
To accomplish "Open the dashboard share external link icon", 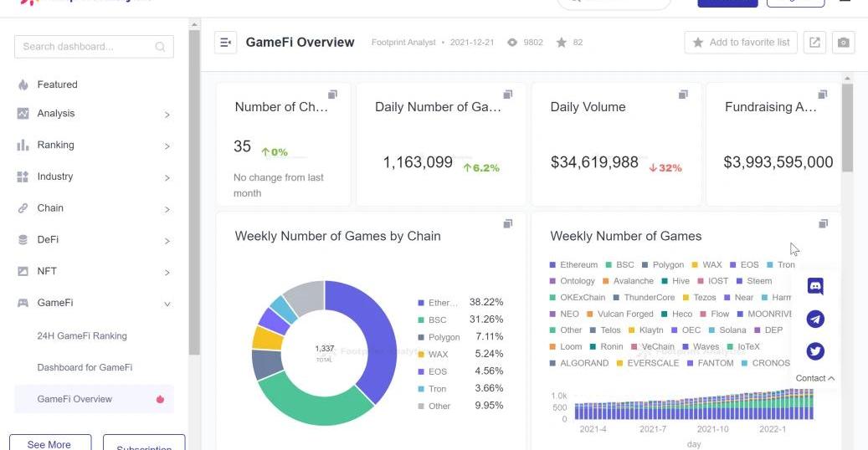I will coord(814,43).
